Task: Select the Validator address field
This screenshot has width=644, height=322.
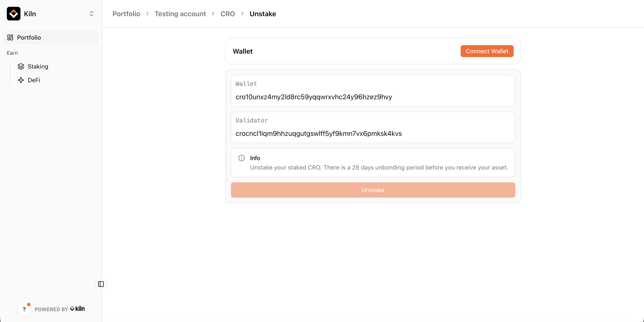Action: [x=372, y=134]
